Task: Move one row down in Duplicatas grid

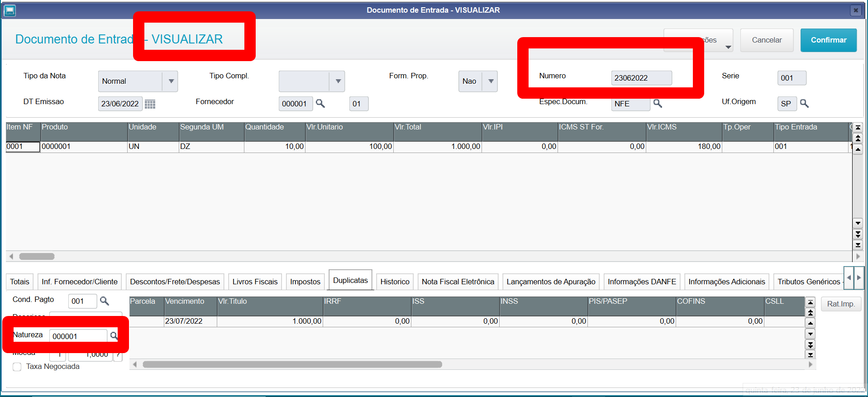Action: point(811,334)
